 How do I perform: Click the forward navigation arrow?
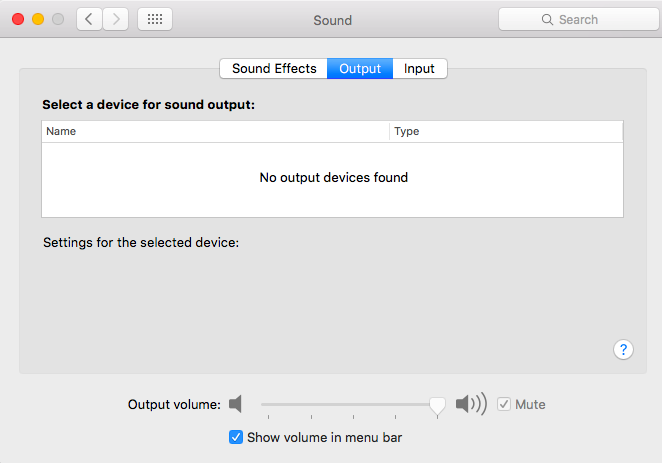[x=116, y=19]
